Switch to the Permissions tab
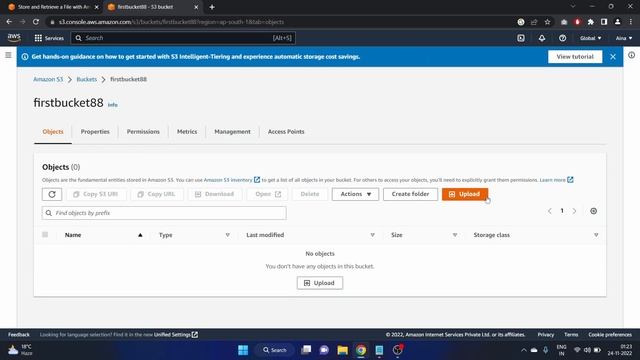The width and height of the screenshot is (640, 360). (143, 132)
